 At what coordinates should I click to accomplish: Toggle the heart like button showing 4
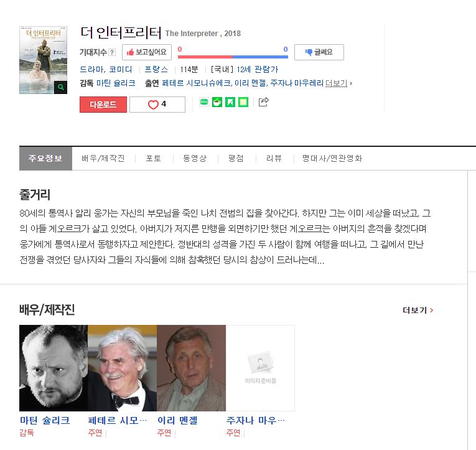[157, 105]
